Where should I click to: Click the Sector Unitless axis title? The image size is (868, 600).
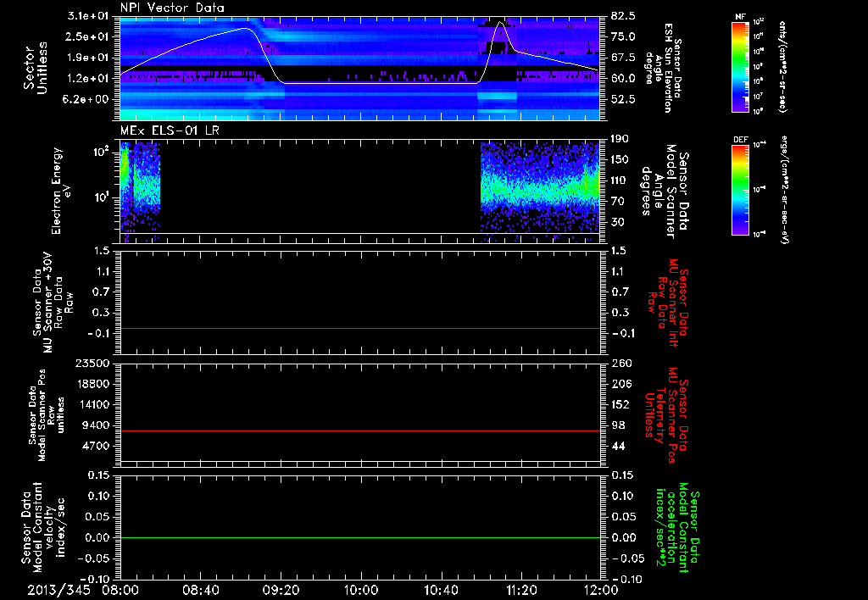point(36,68)
